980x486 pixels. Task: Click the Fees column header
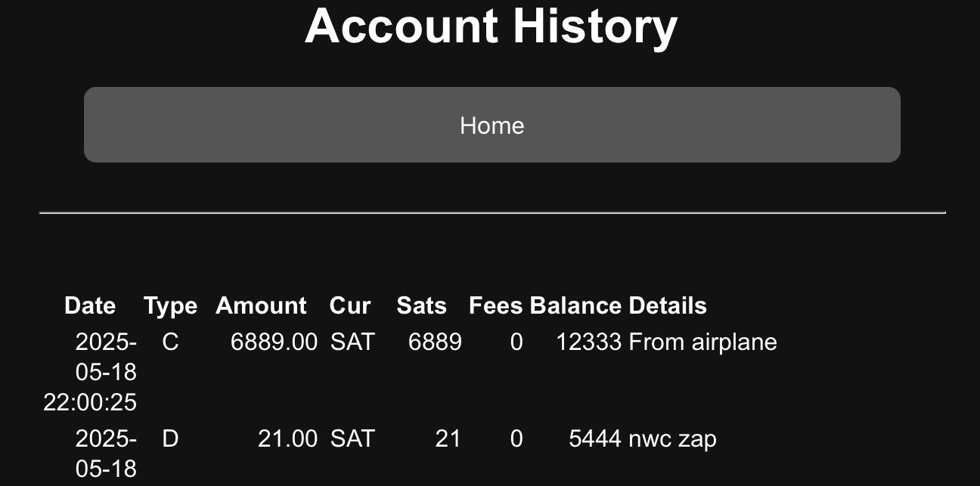click(495, 305)
